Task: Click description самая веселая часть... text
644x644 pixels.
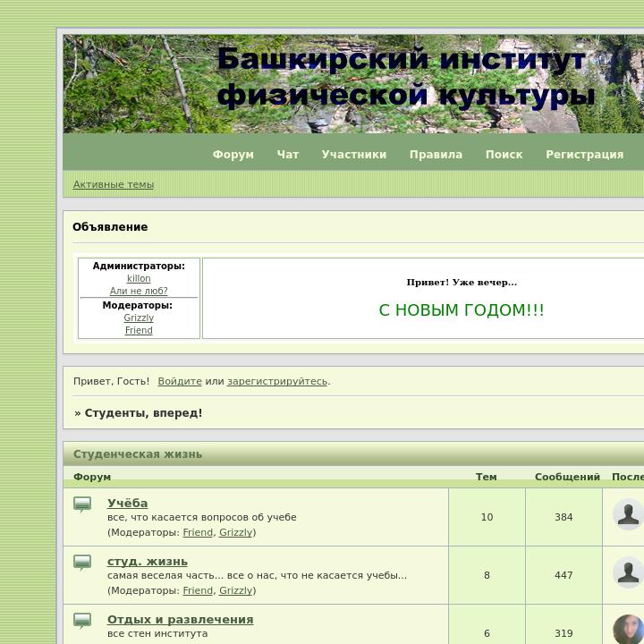Action: pyautogui.click(x=257, y=575)
